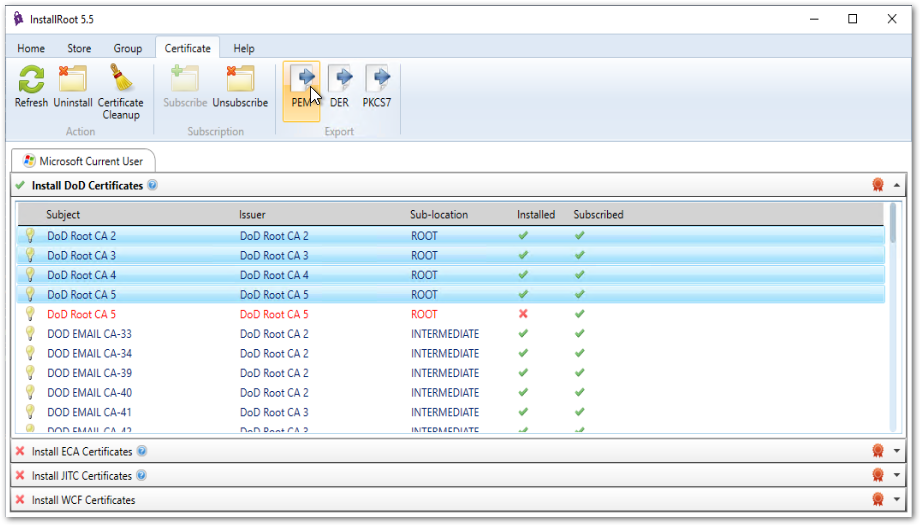Click the ribbon seal icon on ECA group

878,451
